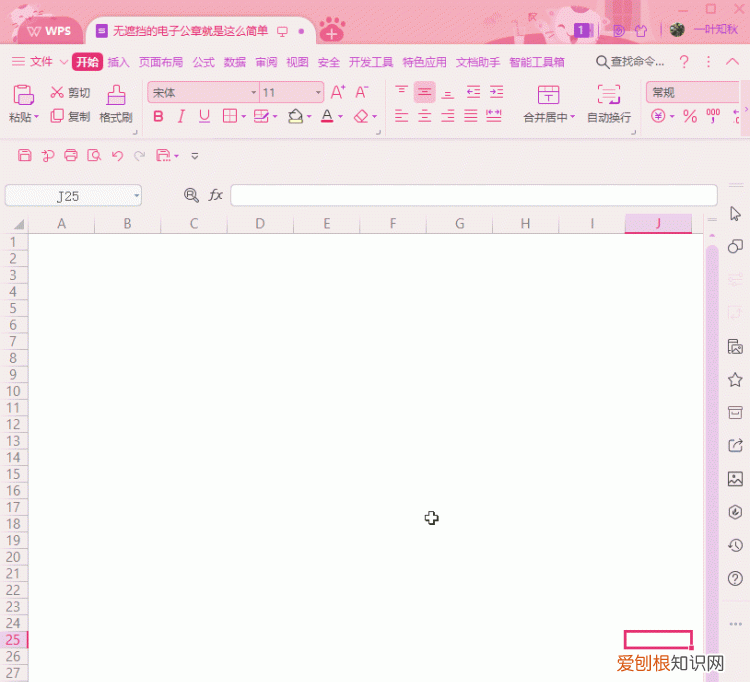
Task: Click the 查找命令 search box
Action: [x=630, y=62]
